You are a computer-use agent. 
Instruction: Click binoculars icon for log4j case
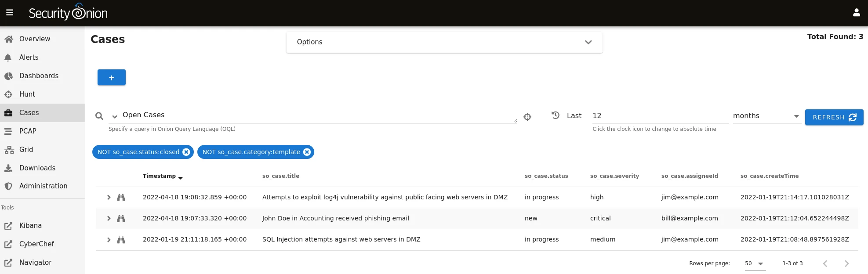coord(121,198)
